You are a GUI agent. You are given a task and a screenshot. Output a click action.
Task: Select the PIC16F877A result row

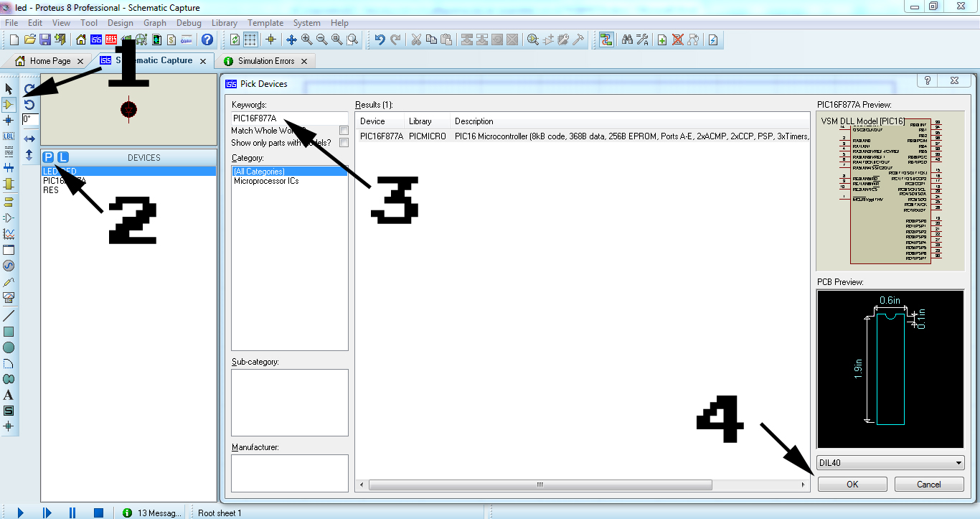[x=583, y=136]
